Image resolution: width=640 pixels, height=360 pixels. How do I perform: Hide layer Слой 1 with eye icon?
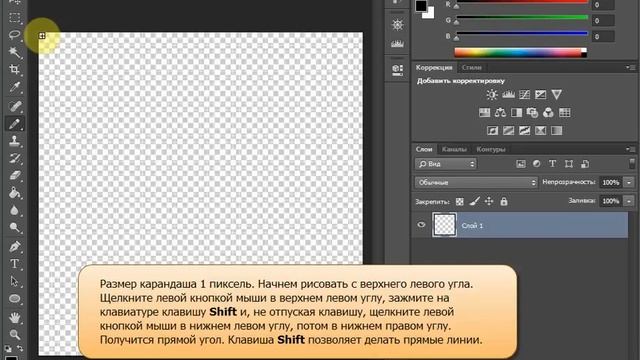421,224
